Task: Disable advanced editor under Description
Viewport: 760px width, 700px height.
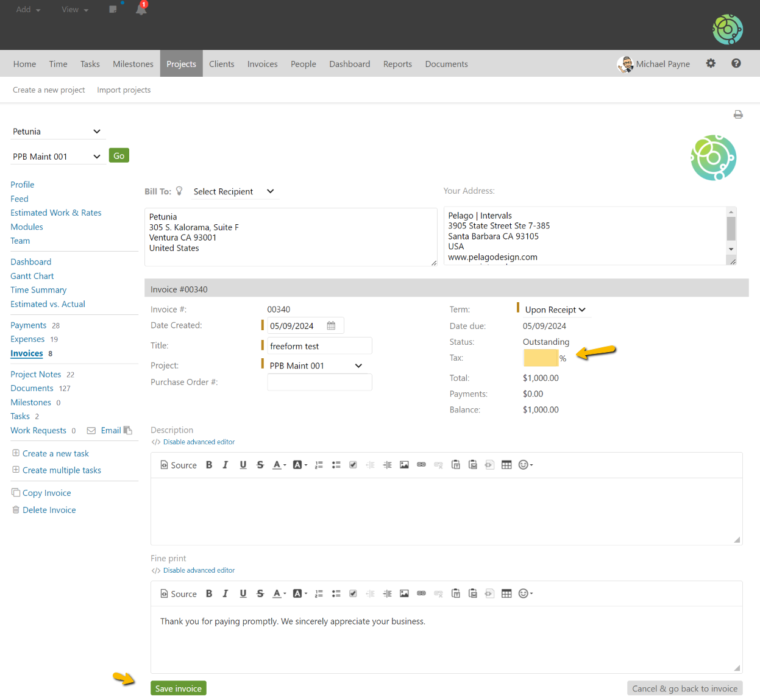Action: pos(199,442)
